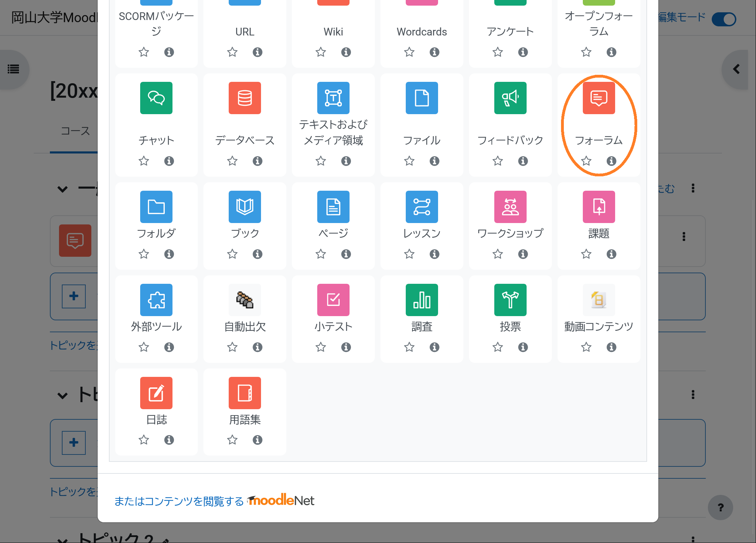The height and width of the screenshot is (543, 756).
Task: Click add-activity plus button in second section
Action: [74, 443]
